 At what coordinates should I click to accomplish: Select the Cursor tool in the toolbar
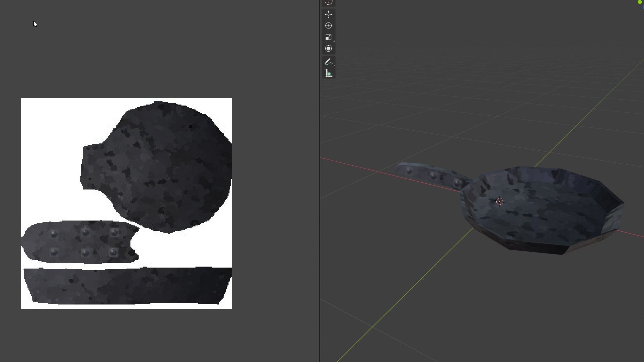(x=329, y=2)
